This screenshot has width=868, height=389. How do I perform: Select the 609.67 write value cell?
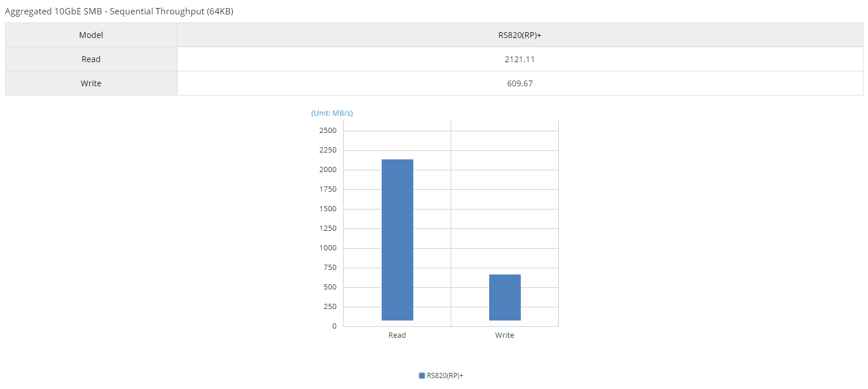tap(520, 83)
